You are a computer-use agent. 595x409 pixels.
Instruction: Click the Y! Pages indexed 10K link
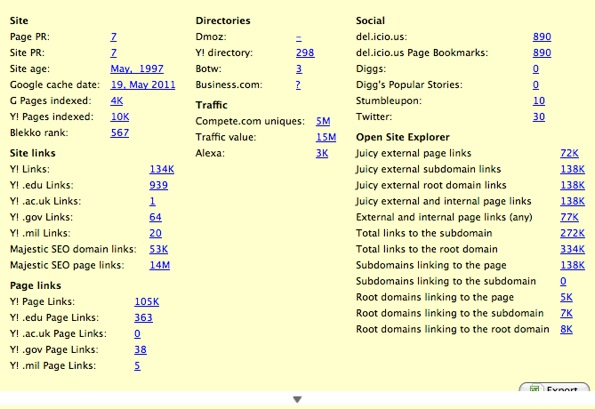click(120, 116)
